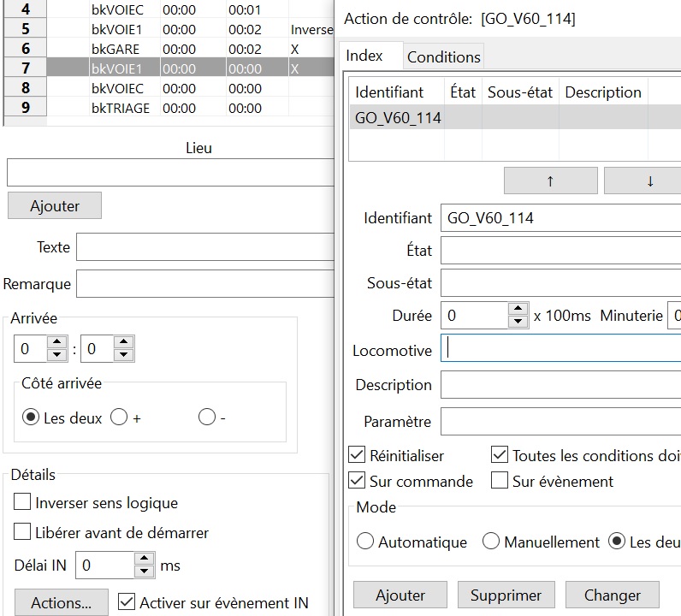
Task: Click the Description column header
Action: coord(603,92)
